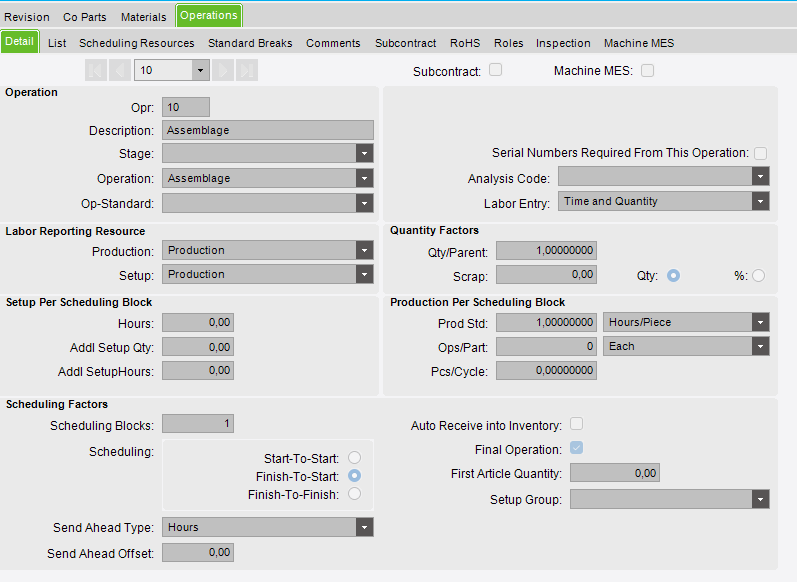Go to the previous operation record

[120, 70]
